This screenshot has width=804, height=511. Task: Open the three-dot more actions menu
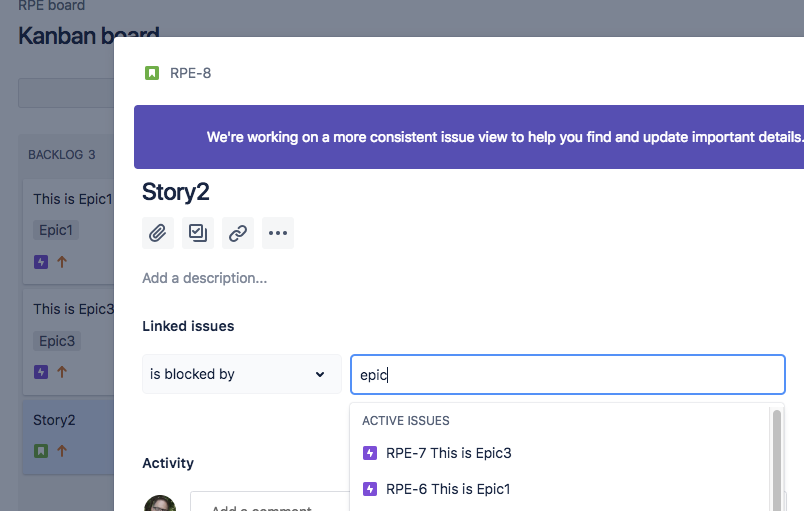[278, 233]
